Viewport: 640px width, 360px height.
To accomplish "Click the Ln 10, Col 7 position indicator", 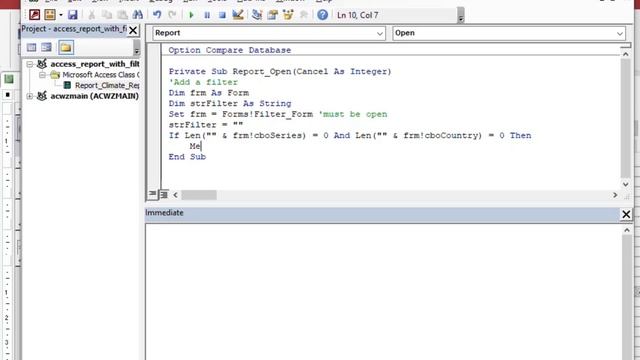I will pos(358,15).
